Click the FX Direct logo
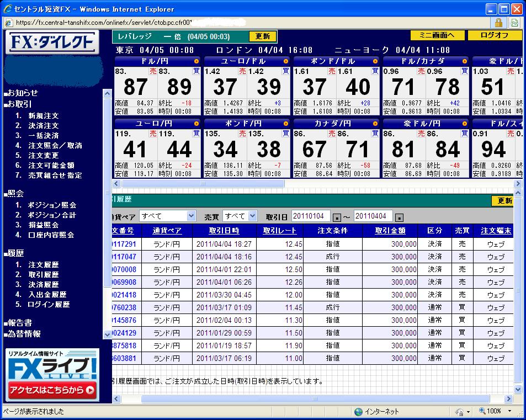 pos(52,43)
